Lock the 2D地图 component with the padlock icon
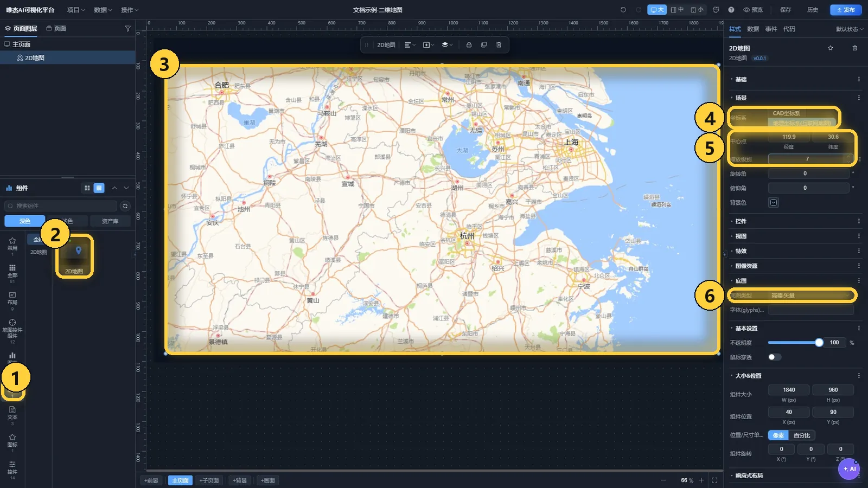Viewport: 868px width, 488px height. [469, 45]
